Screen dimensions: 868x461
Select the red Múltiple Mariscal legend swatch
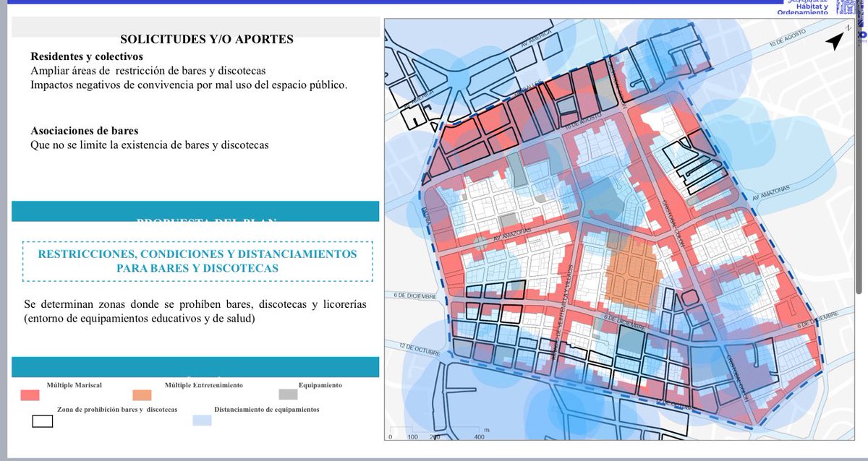(x=30, y=395)
